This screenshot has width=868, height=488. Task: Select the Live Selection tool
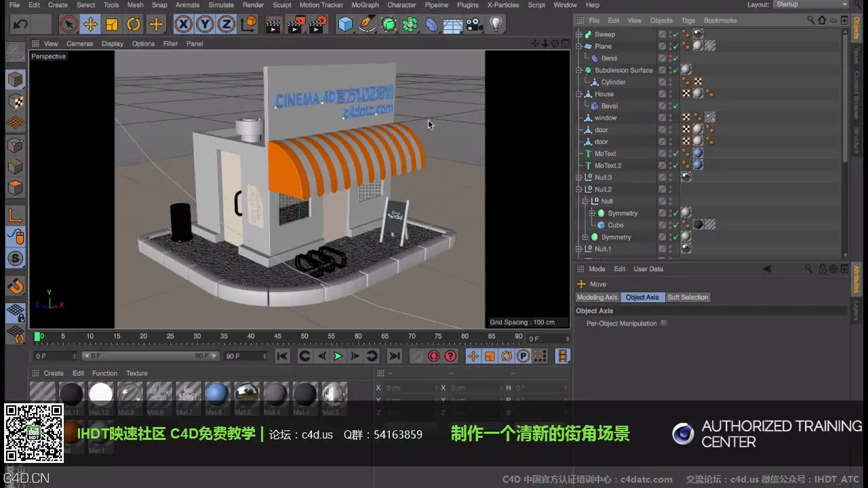[68, 25]
